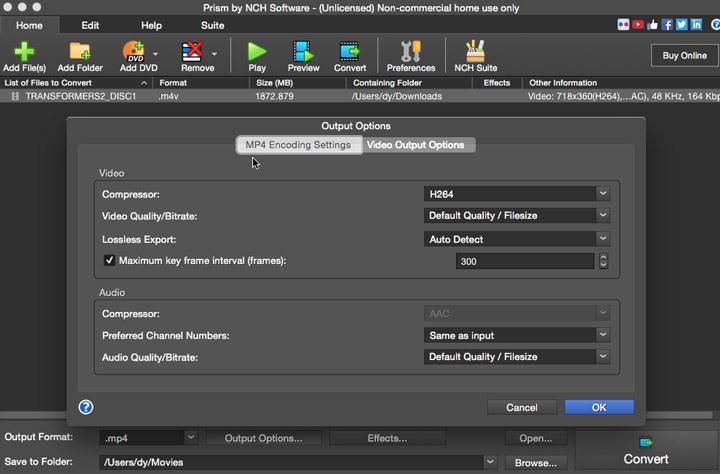Click the key frame interval stepper arrows

[603, 261]
